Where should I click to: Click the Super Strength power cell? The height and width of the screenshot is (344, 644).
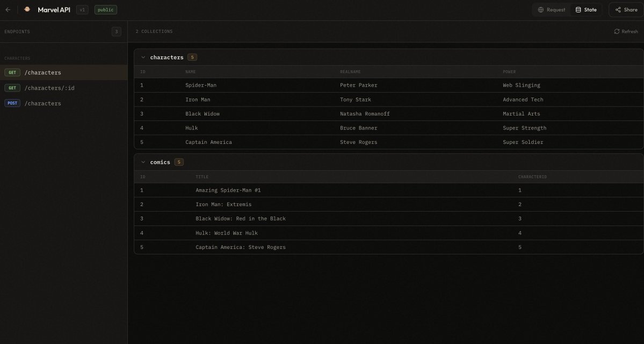pyautogui.click(x=524, y=128)
